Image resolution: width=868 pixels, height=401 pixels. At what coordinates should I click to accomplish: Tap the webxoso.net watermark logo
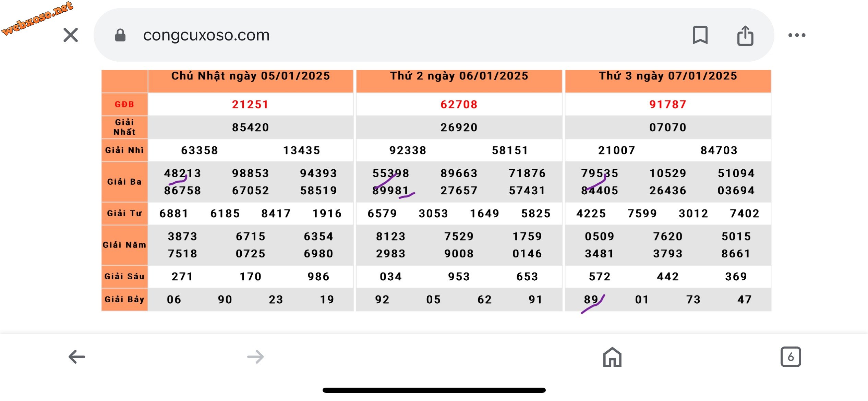coord(38,18)
